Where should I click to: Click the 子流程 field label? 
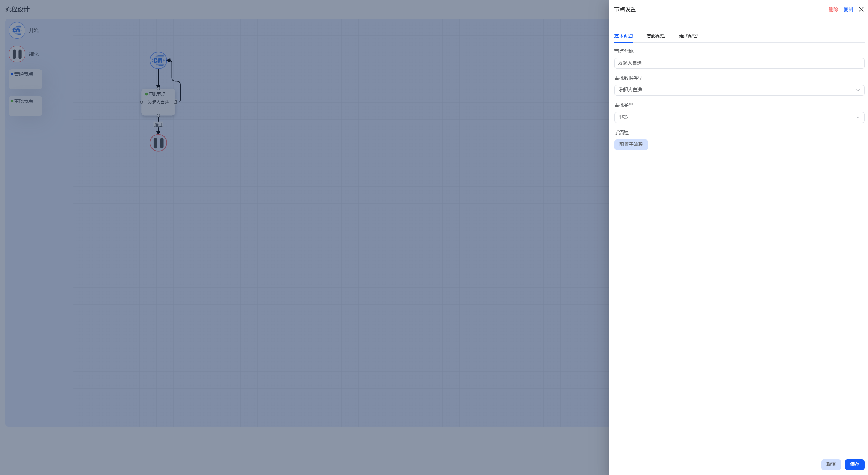point(621,132)
